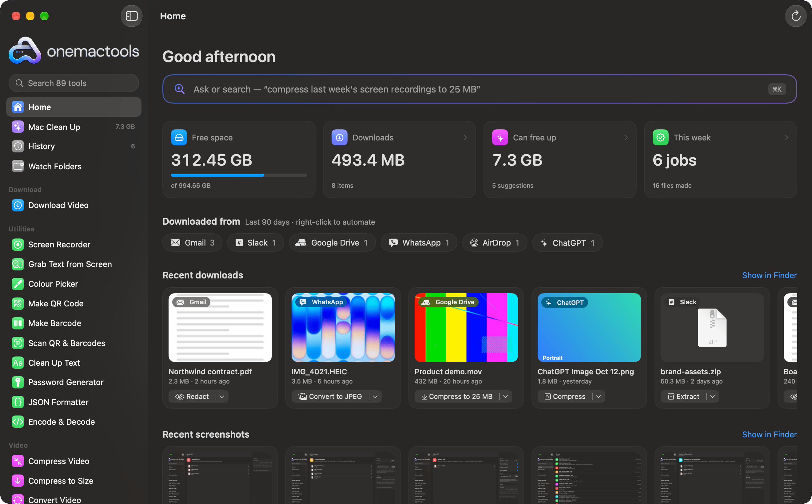
Task: Select the Colour Picker eyedropper icon
Action: (x=18, y=284)
